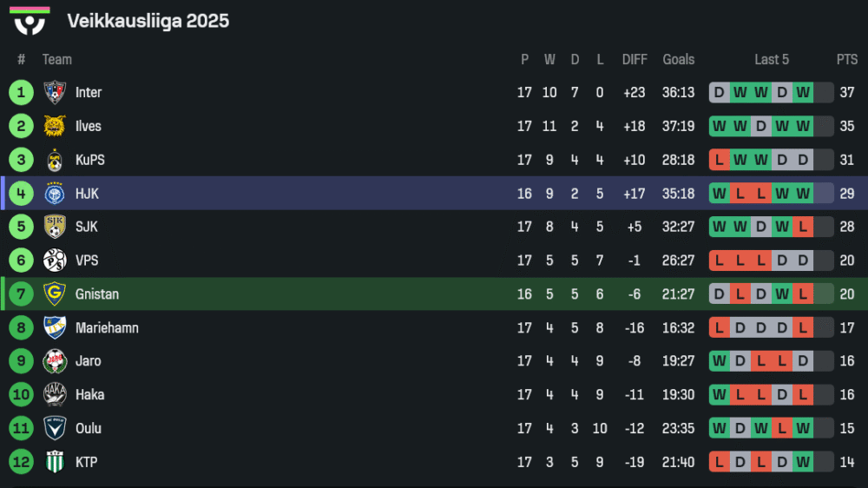Click the Veikkausliiga league logo icon
The width and height of the screenshot is (868, 488).
pos(30,21)
